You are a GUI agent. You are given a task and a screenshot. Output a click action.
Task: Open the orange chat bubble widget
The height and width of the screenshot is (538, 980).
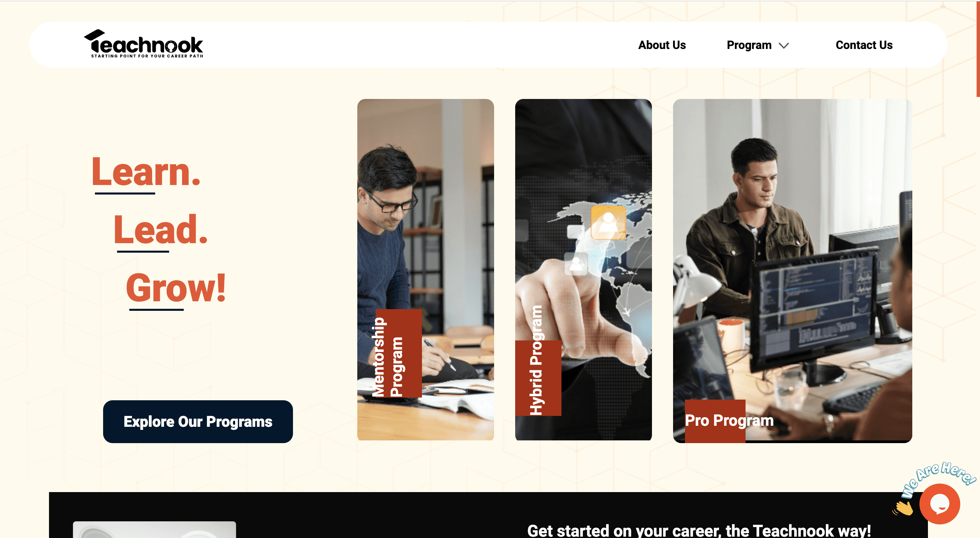click(939, 504)
